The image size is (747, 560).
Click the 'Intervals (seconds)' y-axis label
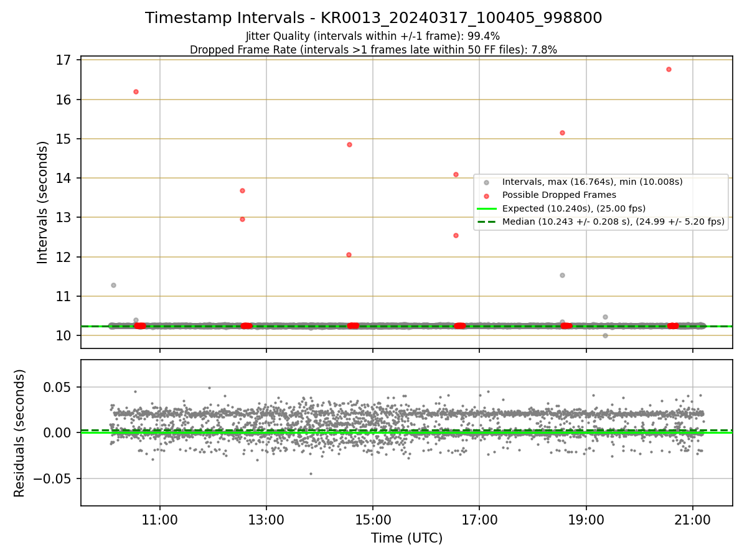tap(42, 202)
